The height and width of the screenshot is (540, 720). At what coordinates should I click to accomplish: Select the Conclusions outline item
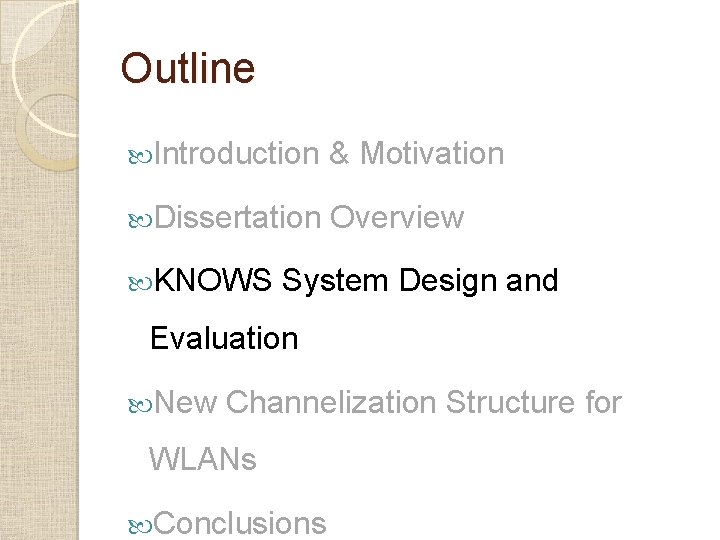coord(240,523)
